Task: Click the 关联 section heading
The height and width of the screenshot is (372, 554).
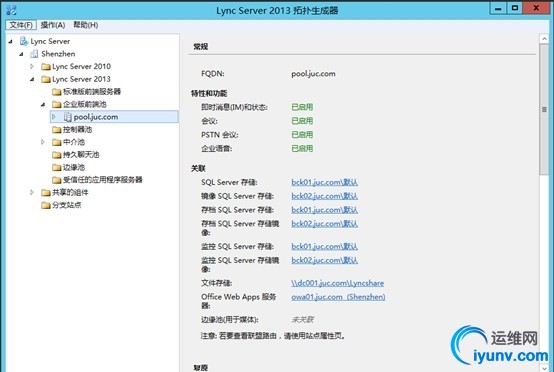Action: 198,169
